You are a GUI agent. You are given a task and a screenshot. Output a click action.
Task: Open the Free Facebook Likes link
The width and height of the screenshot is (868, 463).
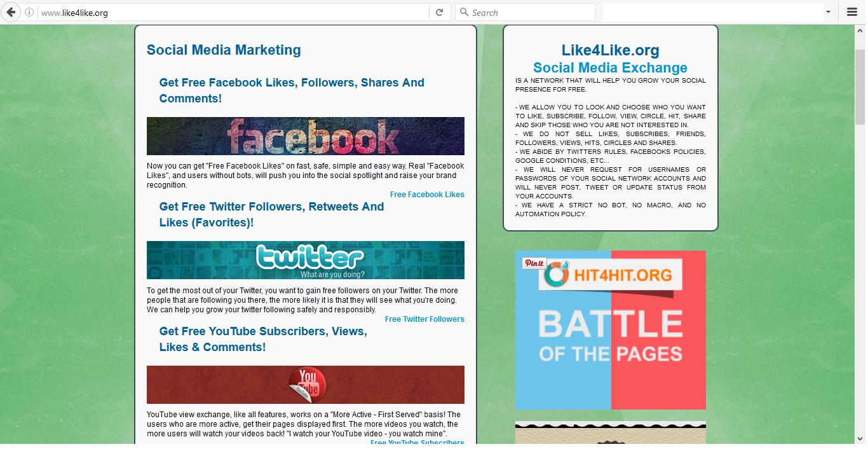[x=427, y=195]
